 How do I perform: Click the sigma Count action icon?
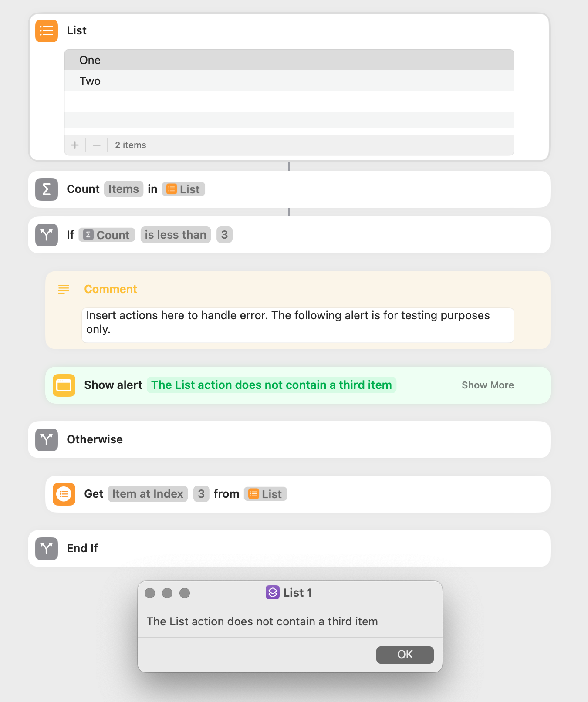pyautogui.click(x=47, y=189)
